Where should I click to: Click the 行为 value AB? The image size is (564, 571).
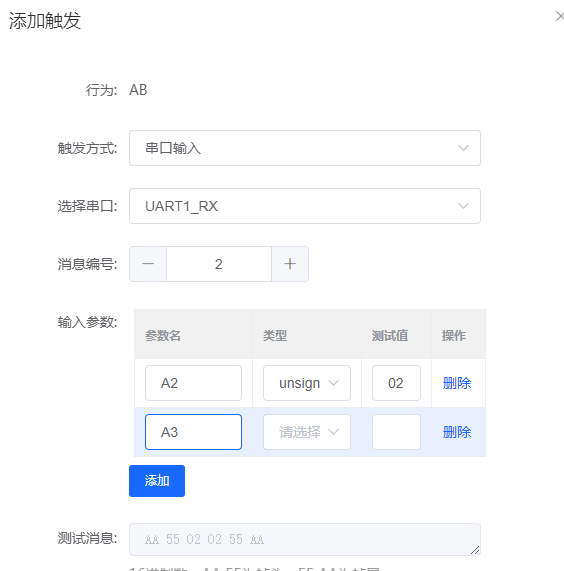(138, 90)
